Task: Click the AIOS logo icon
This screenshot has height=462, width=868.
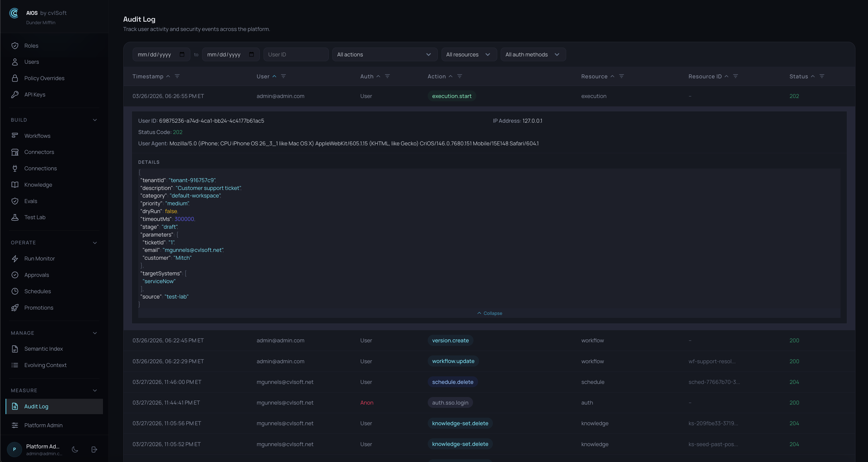Action: coord(14,13)
